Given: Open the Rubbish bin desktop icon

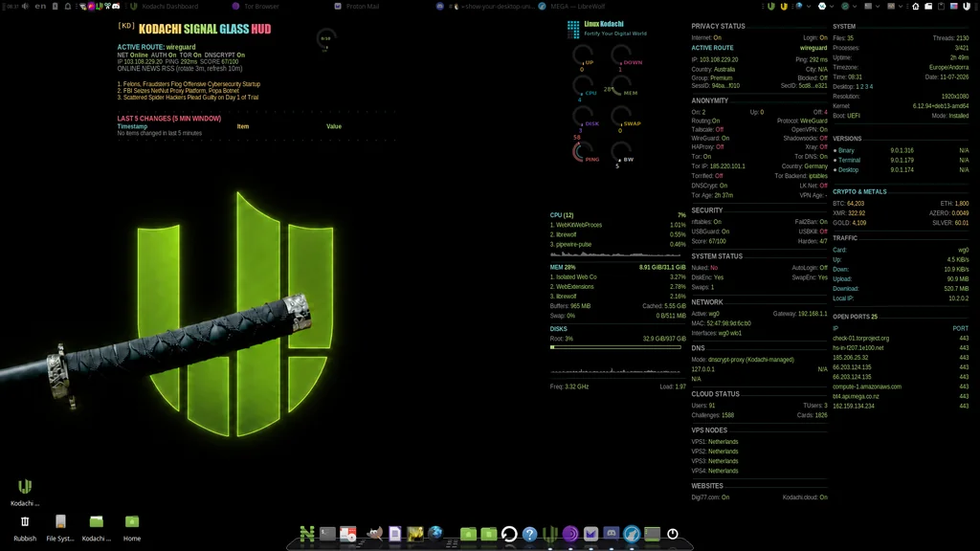Looking at the screenshot, I should pos(25,527).
